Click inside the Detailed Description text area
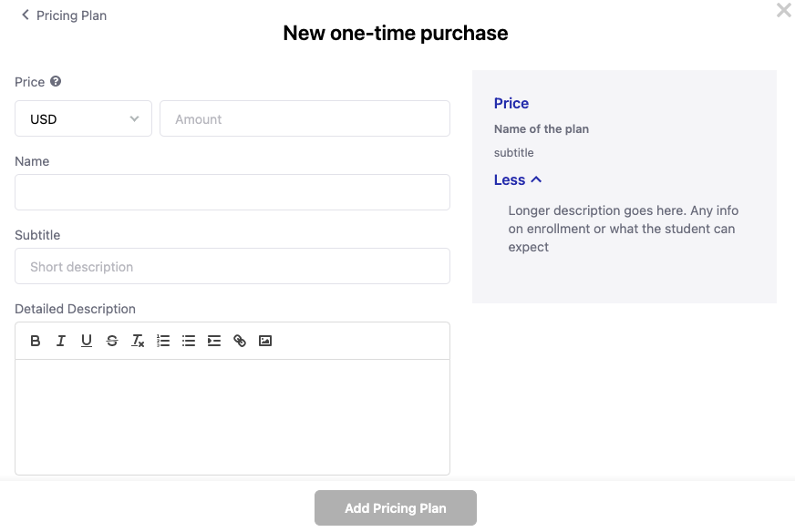 click(x=232, y=416)
